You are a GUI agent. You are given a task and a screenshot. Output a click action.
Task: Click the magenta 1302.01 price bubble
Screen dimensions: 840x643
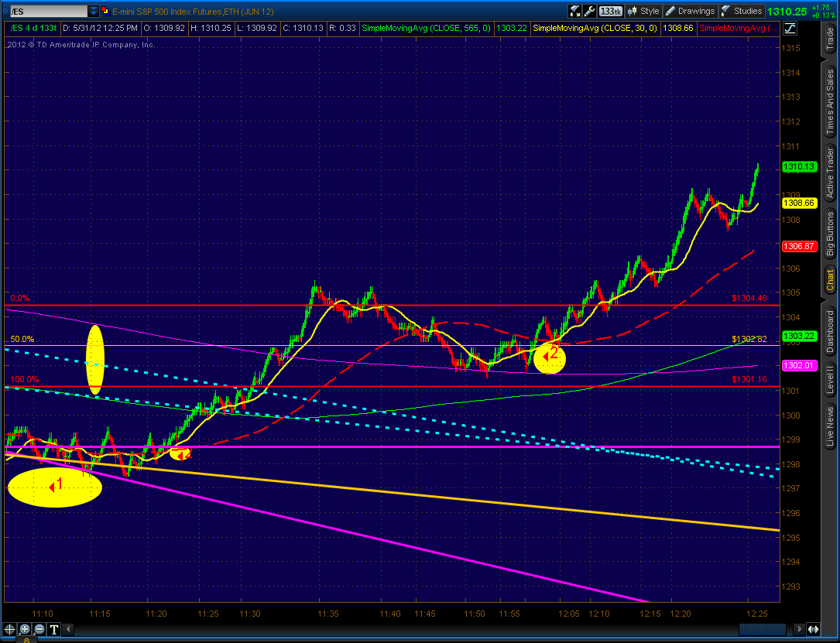coord(799,365)
